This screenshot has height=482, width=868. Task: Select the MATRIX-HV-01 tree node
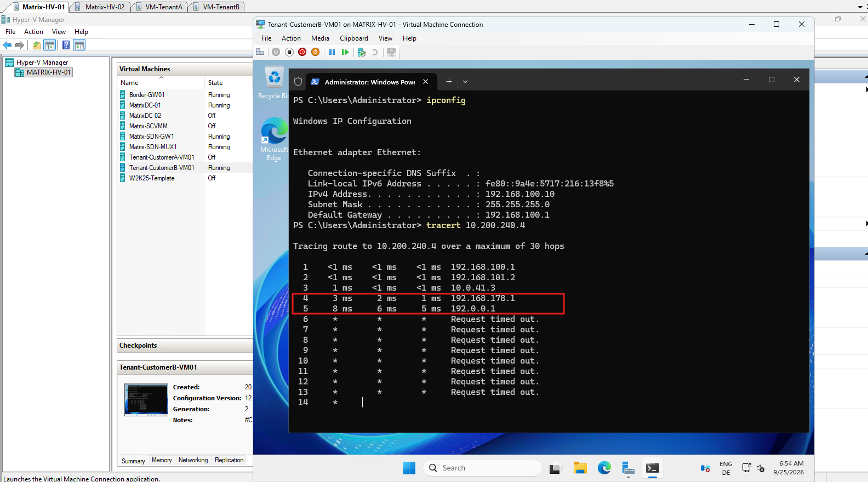49,72
